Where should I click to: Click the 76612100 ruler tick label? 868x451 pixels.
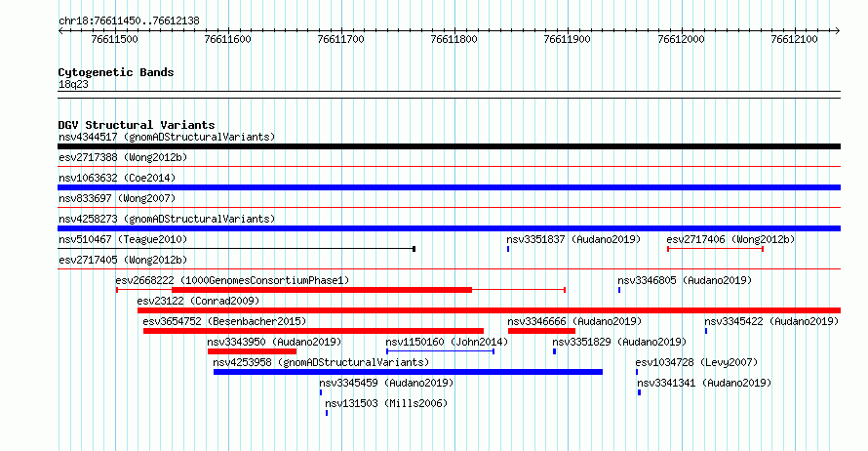tap(795, 40)
